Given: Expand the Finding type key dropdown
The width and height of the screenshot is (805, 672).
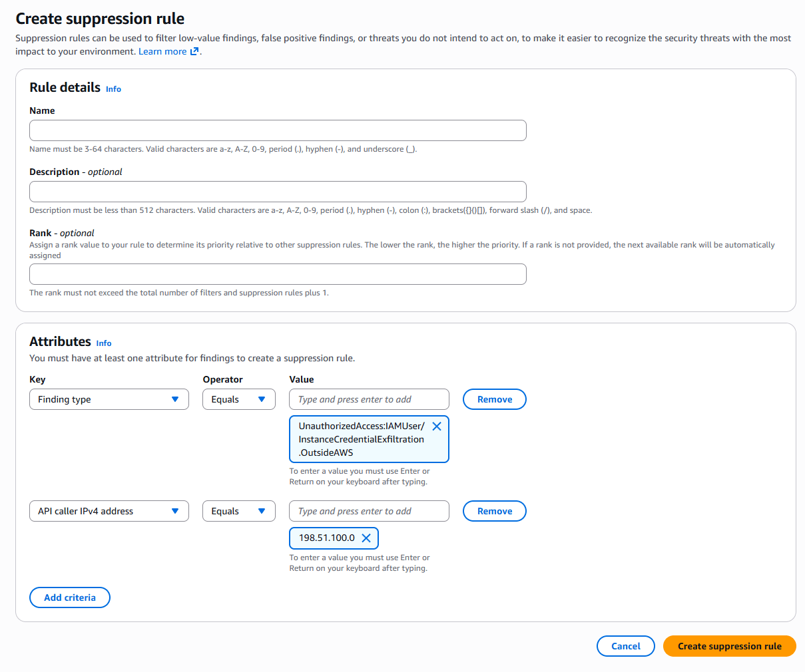Looking at the screenshot, I should point(109,399).
